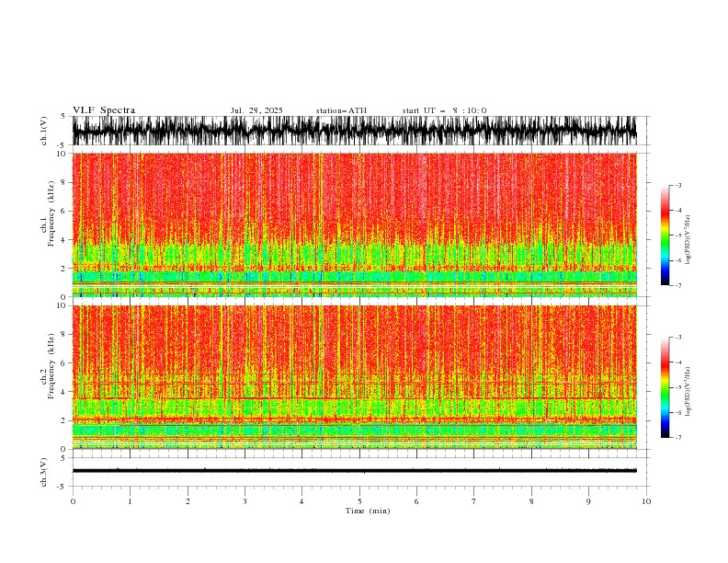The width and height of the screenshot is (728, 563).
Task: Click the 'Time (min)' axis label
Action: tap(368, 511)
